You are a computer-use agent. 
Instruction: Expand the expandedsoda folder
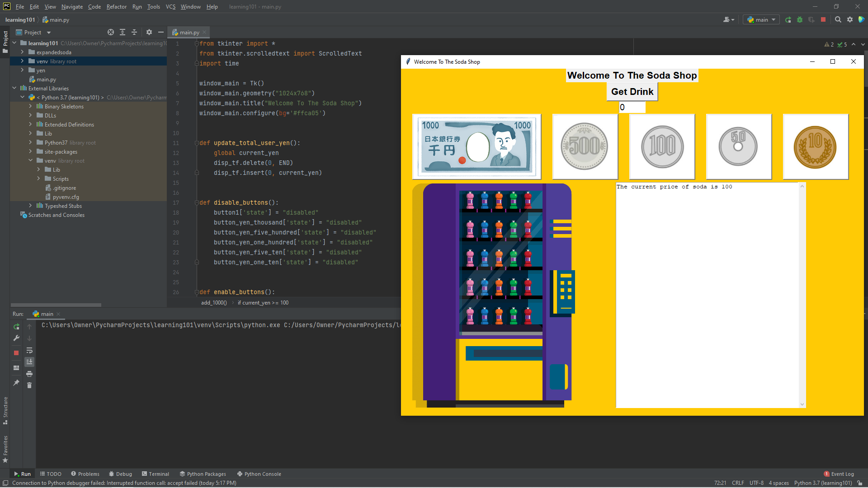(22, 52)
